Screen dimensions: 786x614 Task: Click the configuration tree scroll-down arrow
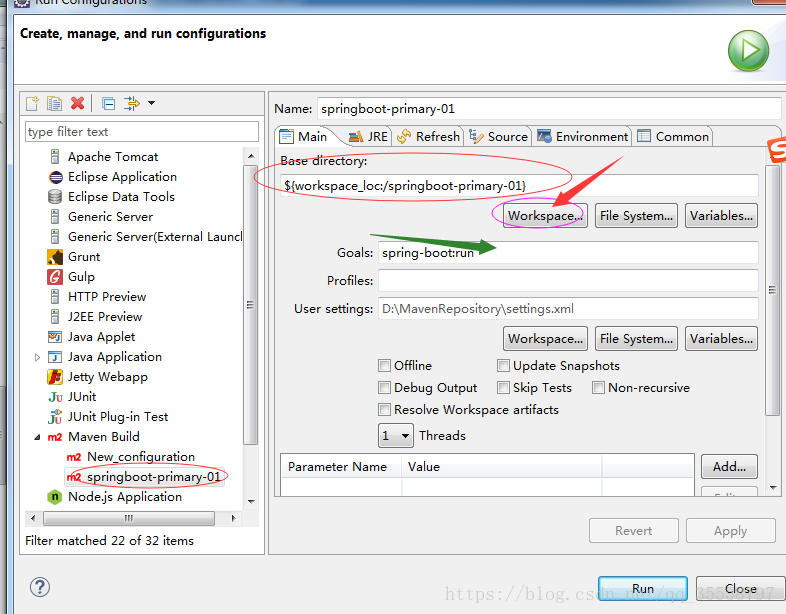251,502
